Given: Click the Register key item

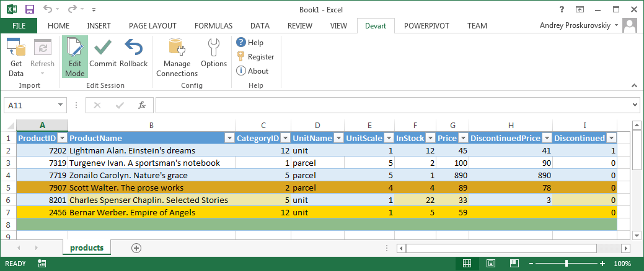Looking at the screenshot, I should 255,56.
